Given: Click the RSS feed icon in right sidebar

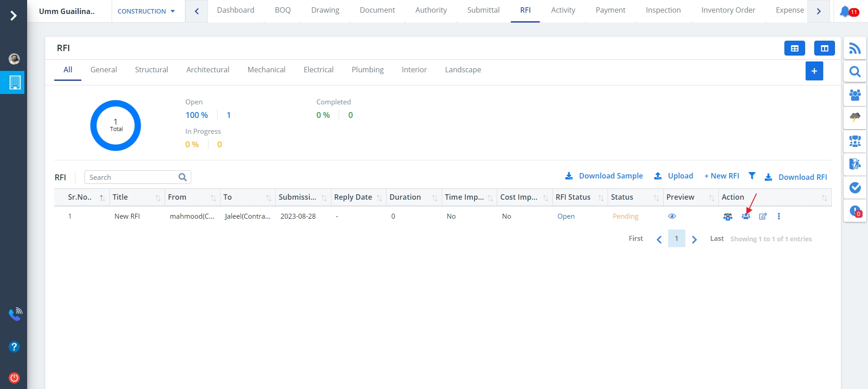Looking at the screenshot, I should pyautogui.click(x=854, y=48).
